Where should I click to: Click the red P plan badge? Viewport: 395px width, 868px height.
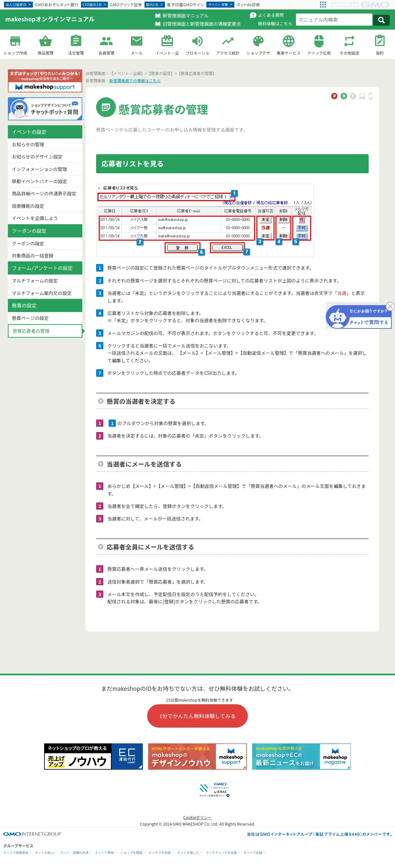pos(334,96)
